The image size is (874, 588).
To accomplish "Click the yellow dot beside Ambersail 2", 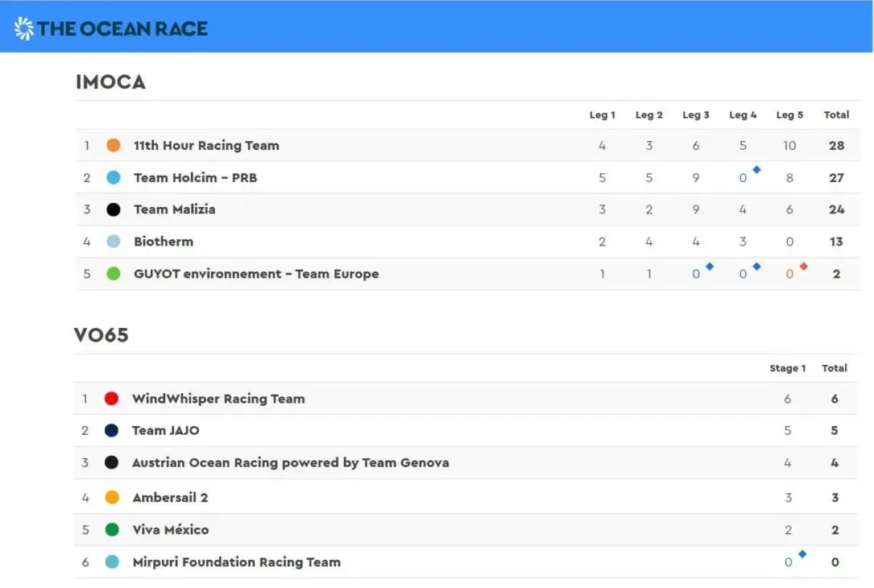I will 112,497.
